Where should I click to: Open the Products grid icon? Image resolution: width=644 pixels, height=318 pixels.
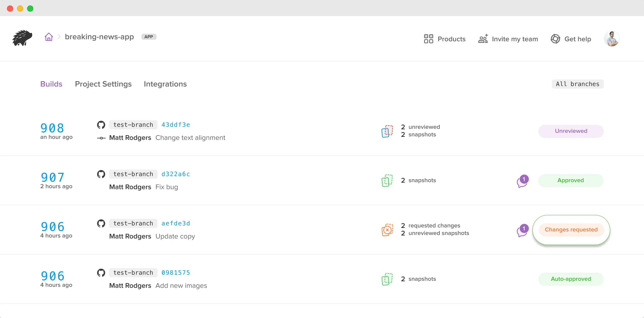(x=428, y=39)
